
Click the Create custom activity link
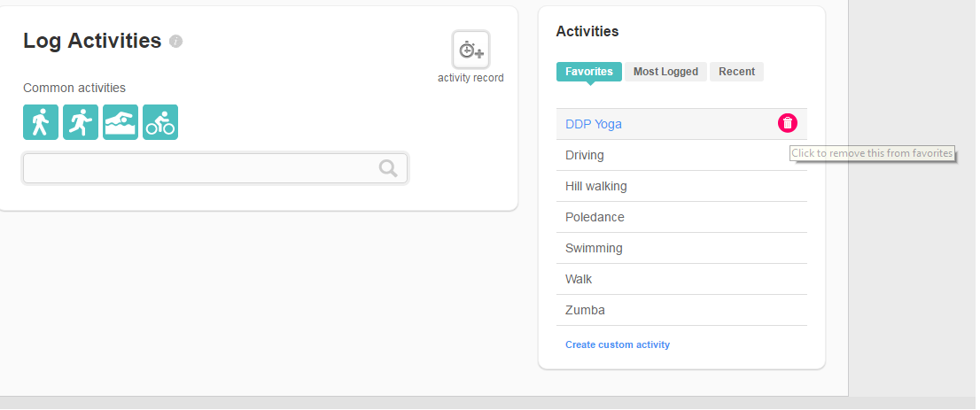tap(618, 344)
